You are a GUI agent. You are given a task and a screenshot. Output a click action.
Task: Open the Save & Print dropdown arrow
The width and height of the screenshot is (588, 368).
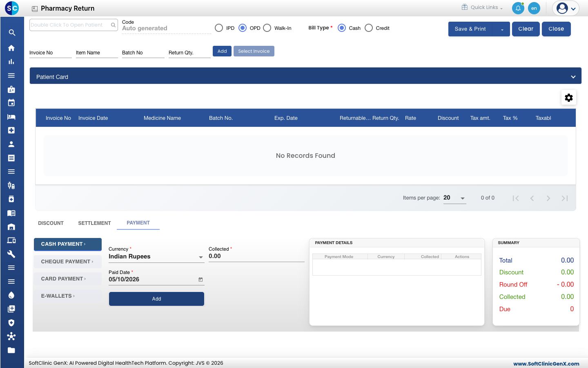(x=502, y=29)
